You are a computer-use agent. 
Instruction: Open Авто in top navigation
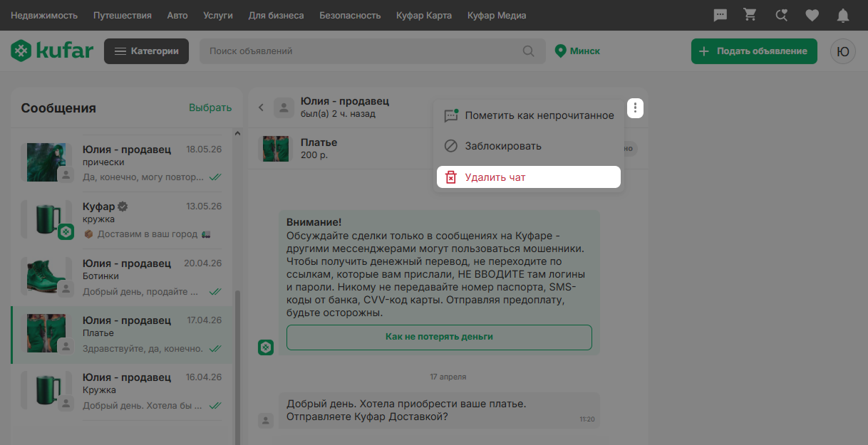(x=178, y=15)
